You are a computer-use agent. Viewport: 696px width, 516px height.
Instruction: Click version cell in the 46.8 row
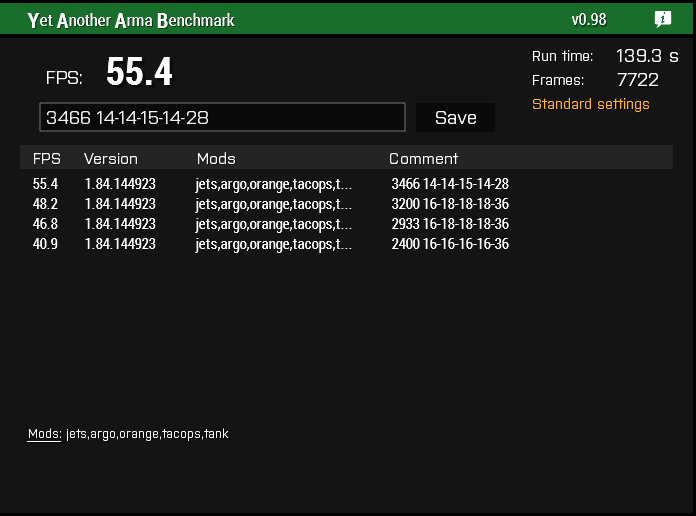pos(120,224)
